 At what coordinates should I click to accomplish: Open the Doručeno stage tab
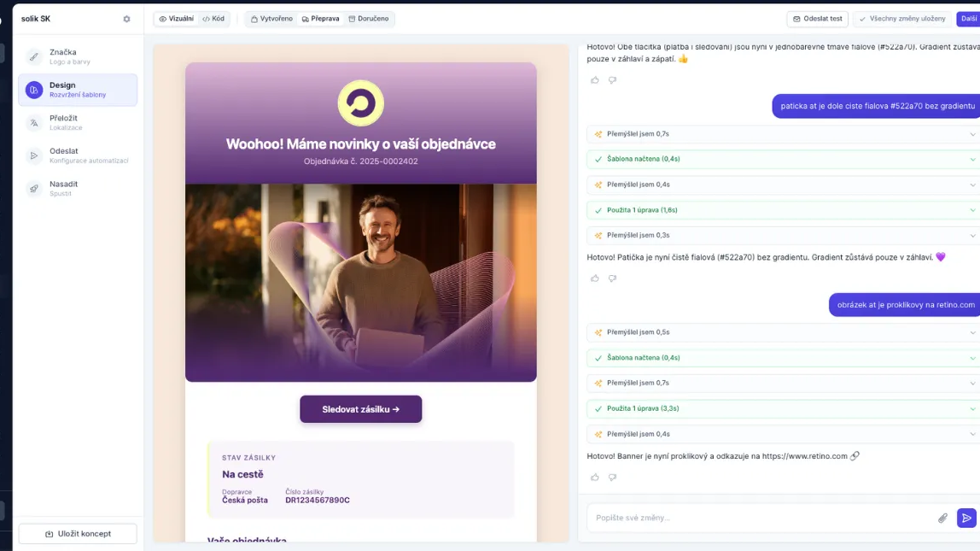[x=370, y=17]
